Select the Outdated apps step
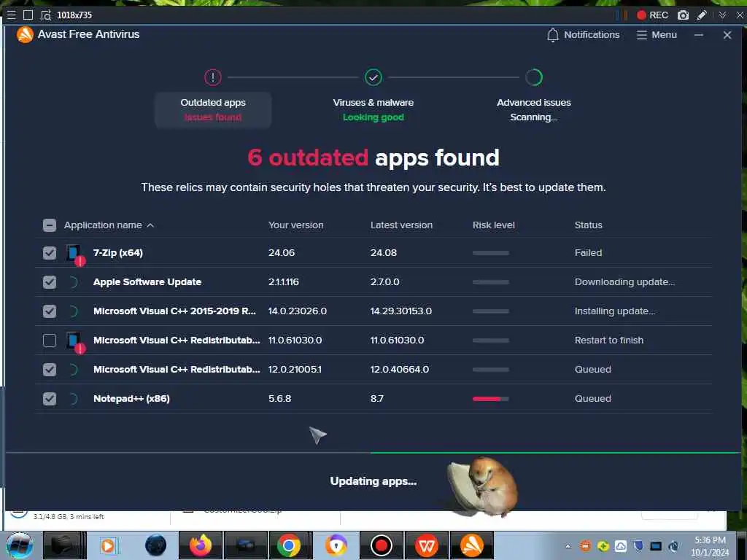Screen dimensions: 747x560 (213, 109)
